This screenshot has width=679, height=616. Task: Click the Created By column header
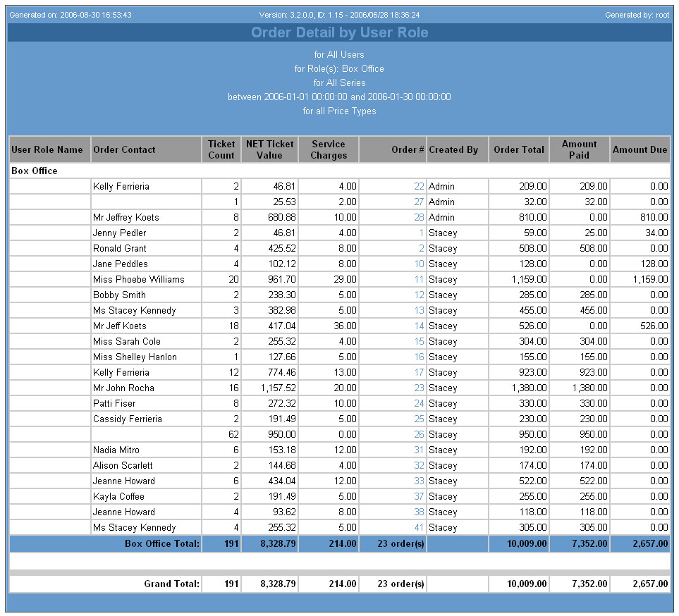(x=458, y=150)
